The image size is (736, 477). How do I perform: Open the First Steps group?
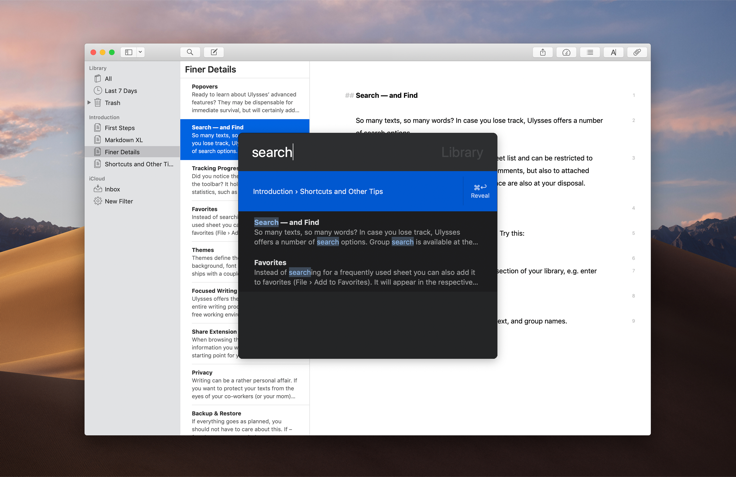[x=132, y=128]
